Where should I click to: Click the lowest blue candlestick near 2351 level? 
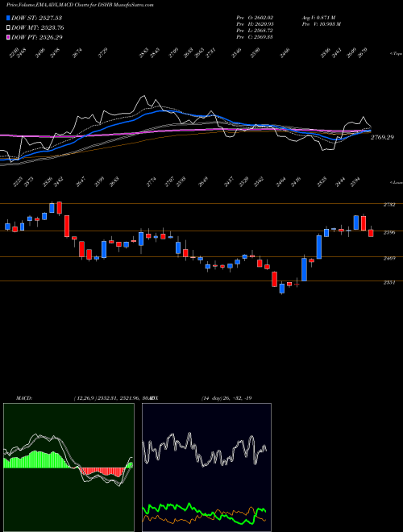(x=281, y=289)
